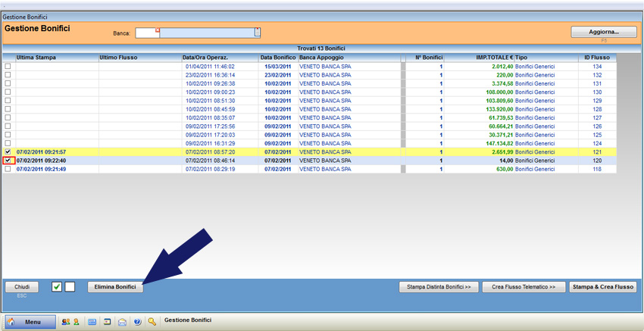Image resolution: width=644 pixels, height=331 pixels.
Task: Click the window panel icon in bottom toolbar
Action: click(x=108, y=322)
